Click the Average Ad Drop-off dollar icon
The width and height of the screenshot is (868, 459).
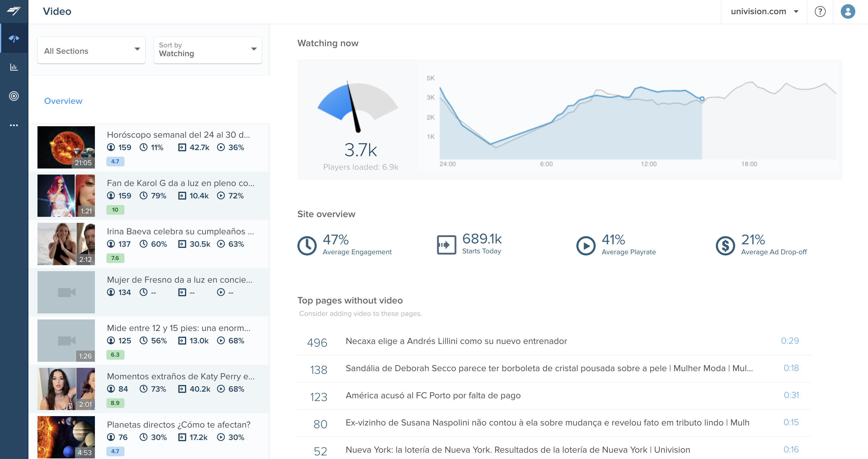pyautogui.click(x=726, y=244)
